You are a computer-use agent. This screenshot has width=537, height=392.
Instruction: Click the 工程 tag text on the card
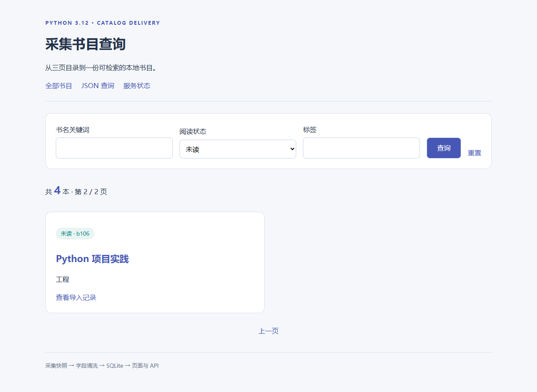(63, 280)
